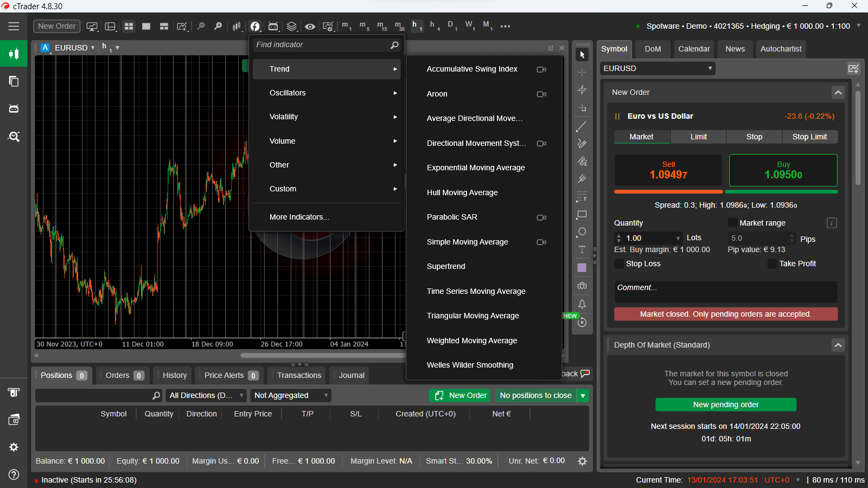Select the ellipse drawing tool
868x488 pixels.
click(x=582, y=232)
